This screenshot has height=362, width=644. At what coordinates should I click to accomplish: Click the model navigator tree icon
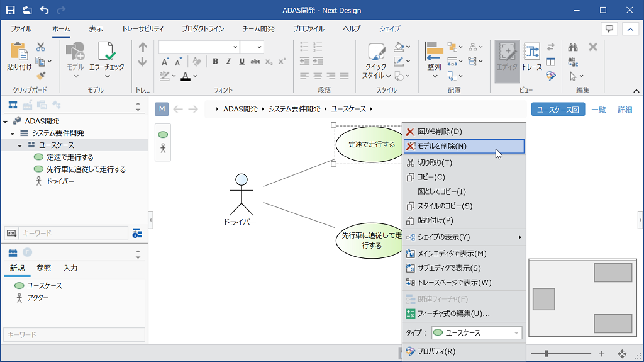[x=13, y=105]
